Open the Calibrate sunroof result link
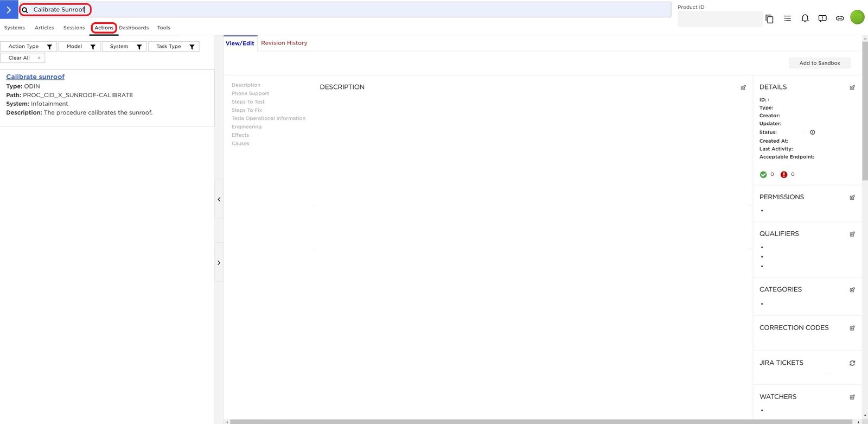 pyautogui.click(x=35, y=77)
